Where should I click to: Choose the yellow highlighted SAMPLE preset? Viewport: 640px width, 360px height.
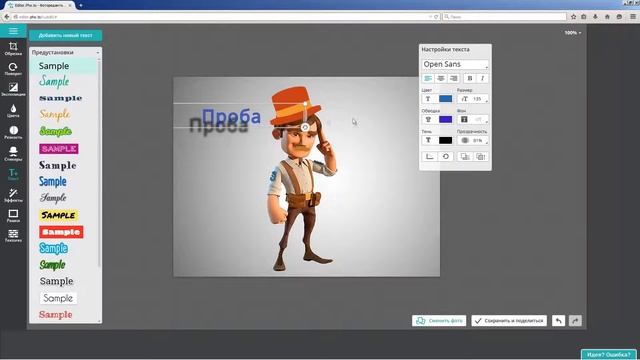pyautogui.click(x=58, y=215)
